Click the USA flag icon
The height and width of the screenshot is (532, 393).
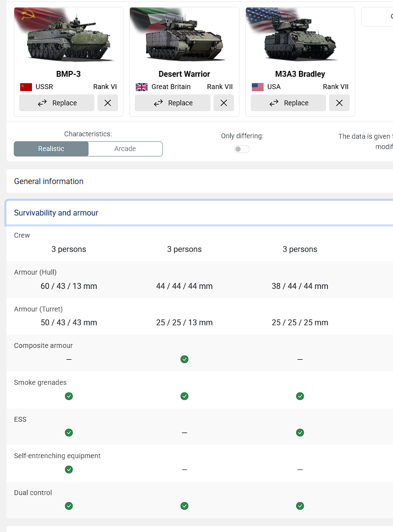pyautogui.click(x=258, y=87)
